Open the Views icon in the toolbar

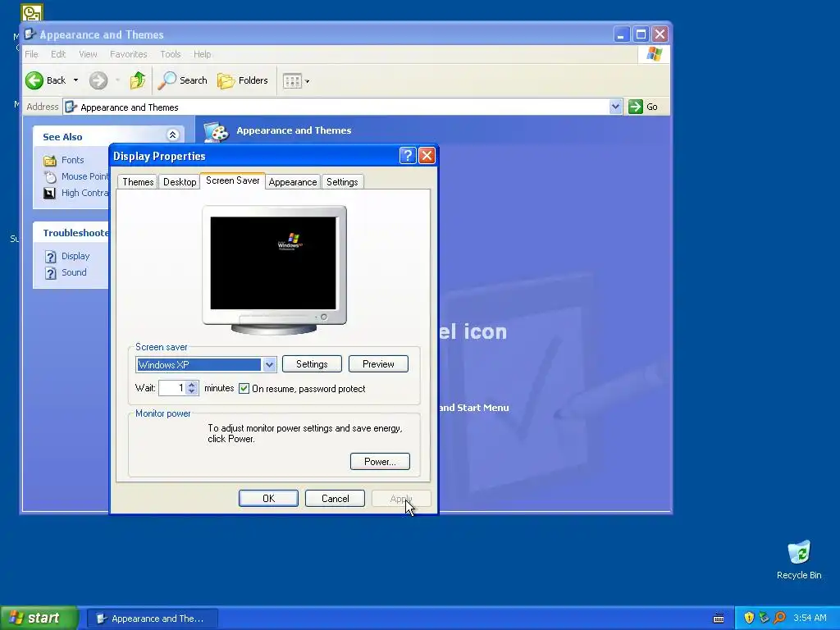click(292, 81)
